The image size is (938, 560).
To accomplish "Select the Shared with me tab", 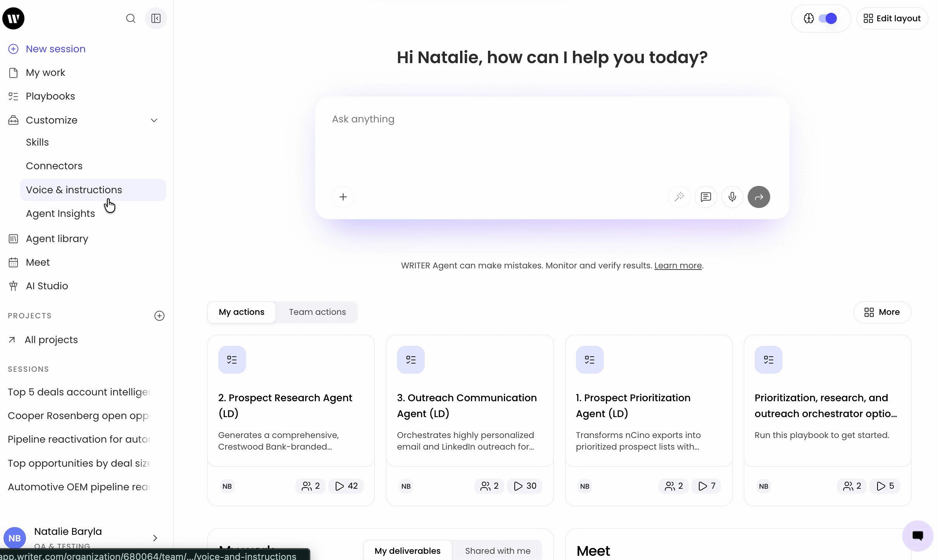I will (x=498, y=551).
